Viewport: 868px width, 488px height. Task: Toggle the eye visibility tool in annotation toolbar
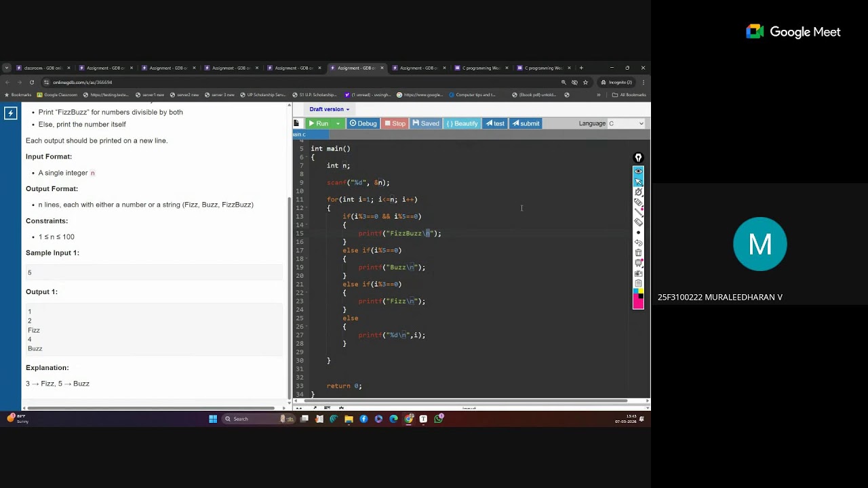pos(638,171)
